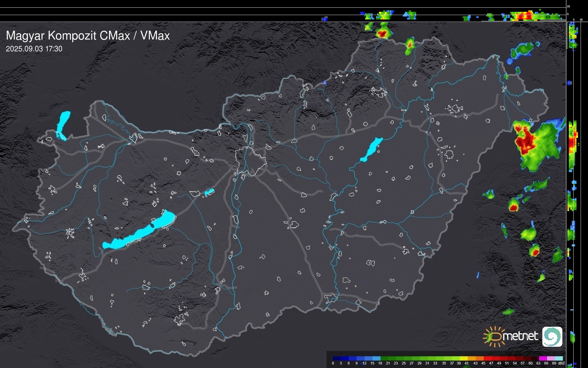Click the Magyar Kompozit CMax / VMax title
The height and width of the screenshot is (368, 588).
click(x=88, y=35)
